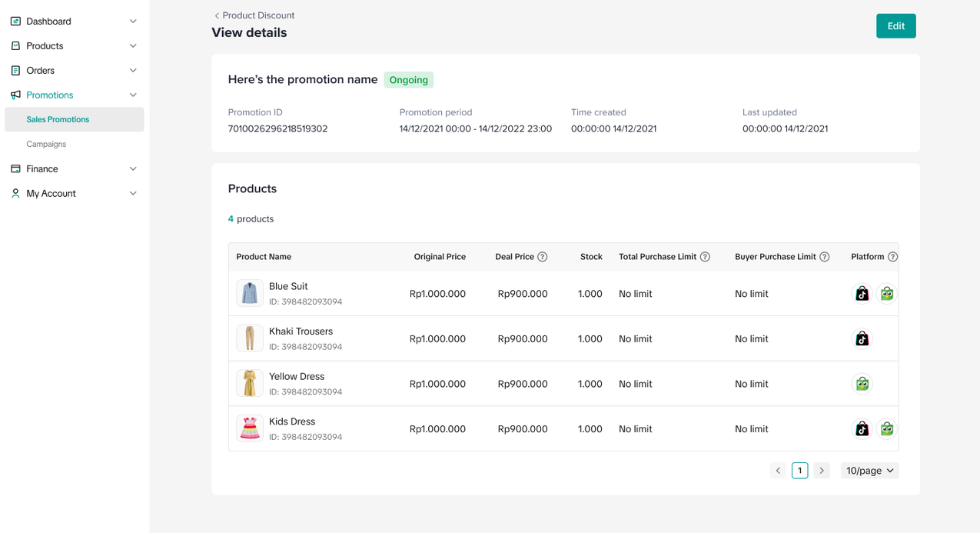Expand the Orders menu chevron
This screenshot has width=980, height=533.
pyautogui.click(x=133, y=71)
